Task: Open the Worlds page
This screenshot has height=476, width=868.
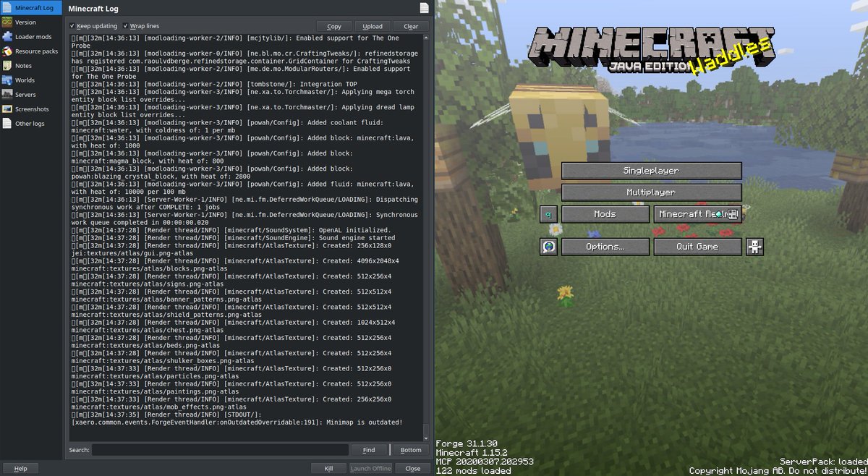Action: pos(31,80)
